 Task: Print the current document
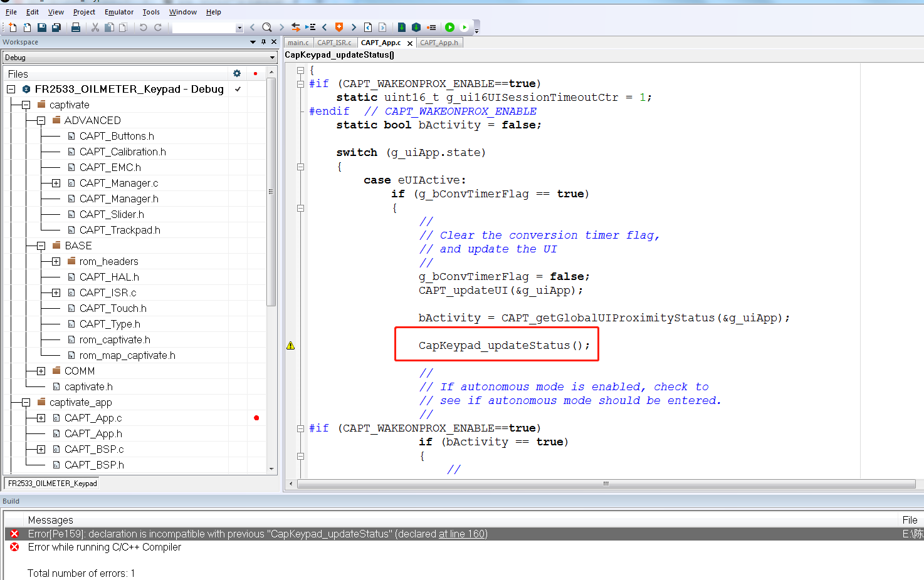76,27
